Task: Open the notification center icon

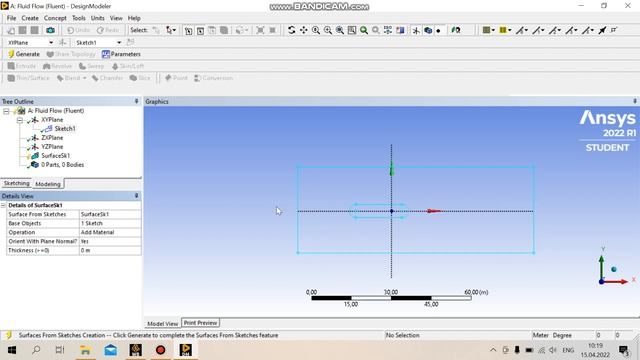Action: [624, 350]
